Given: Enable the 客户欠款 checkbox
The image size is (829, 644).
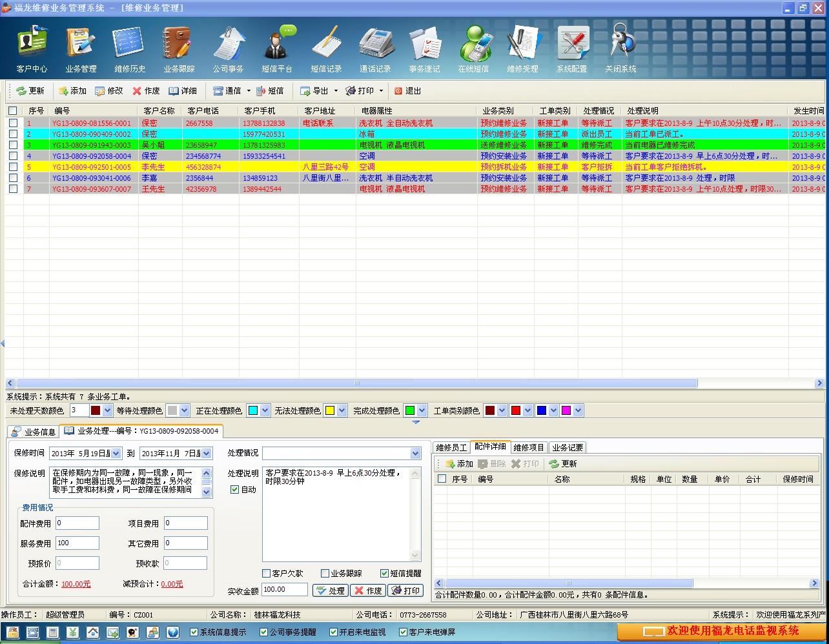Looking at the screenshot, I should coord(266,573).
